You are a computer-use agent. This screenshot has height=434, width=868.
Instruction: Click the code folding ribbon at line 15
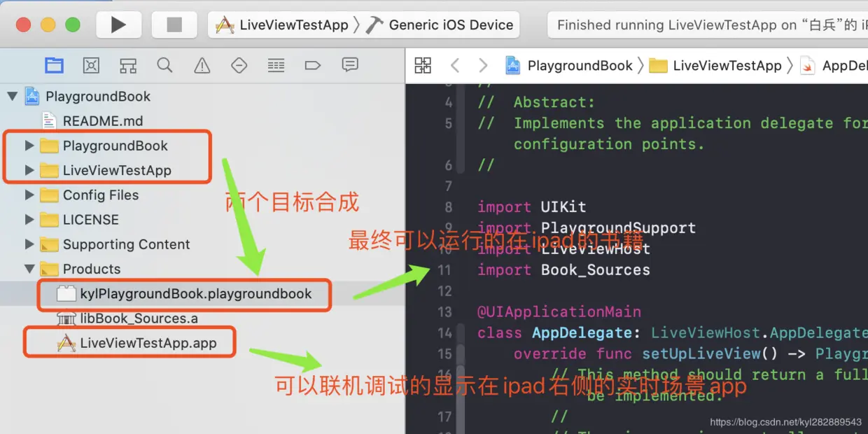(x=460, y=353)
